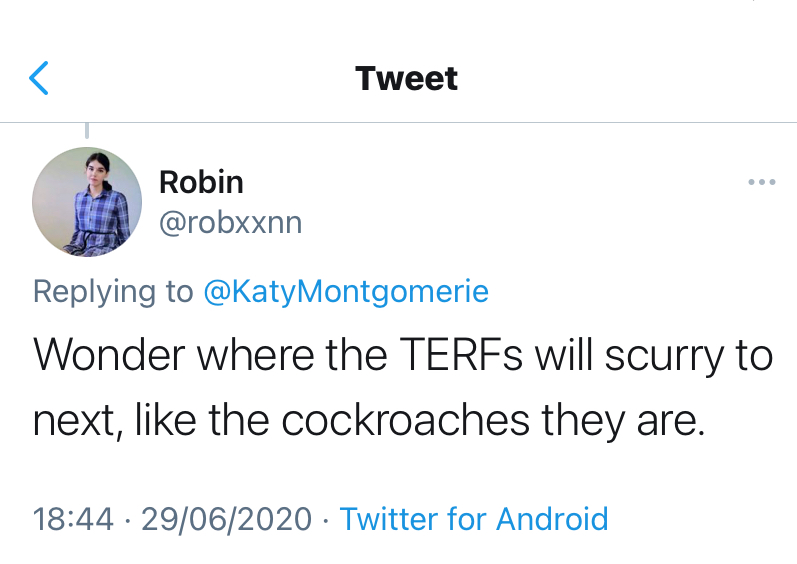Open Robin's profile picture
This screenshot has width=797, height=564.
point(87,202)
